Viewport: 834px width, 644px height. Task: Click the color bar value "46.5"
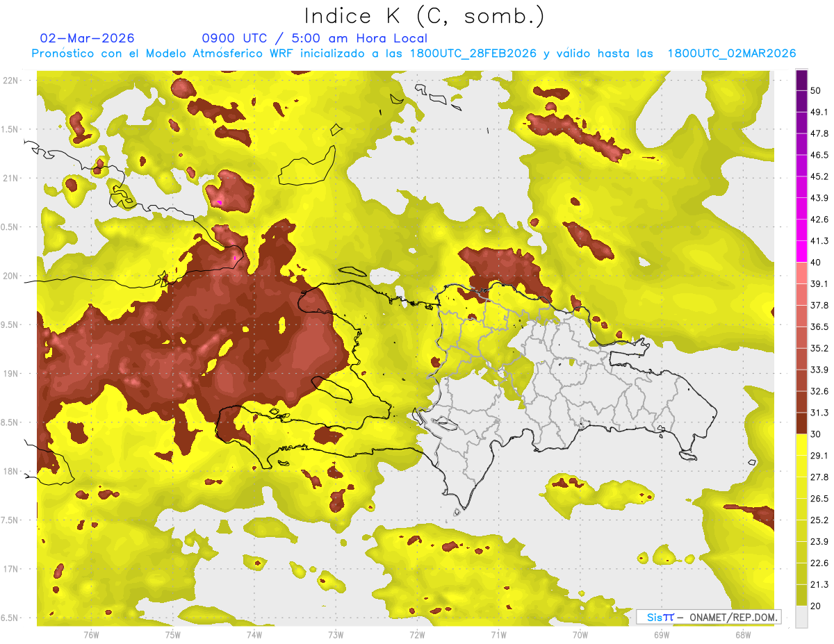(819, 155)
